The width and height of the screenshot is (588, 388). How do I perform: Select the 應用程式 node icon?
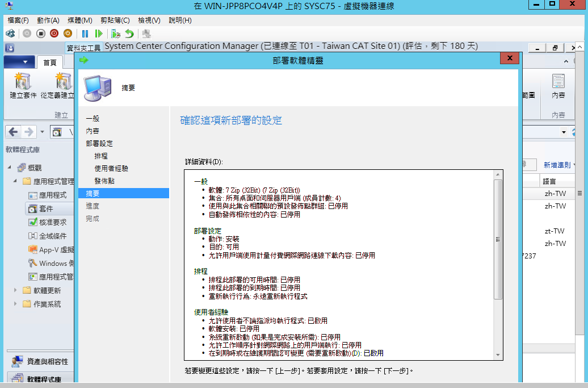coord(33,195)
